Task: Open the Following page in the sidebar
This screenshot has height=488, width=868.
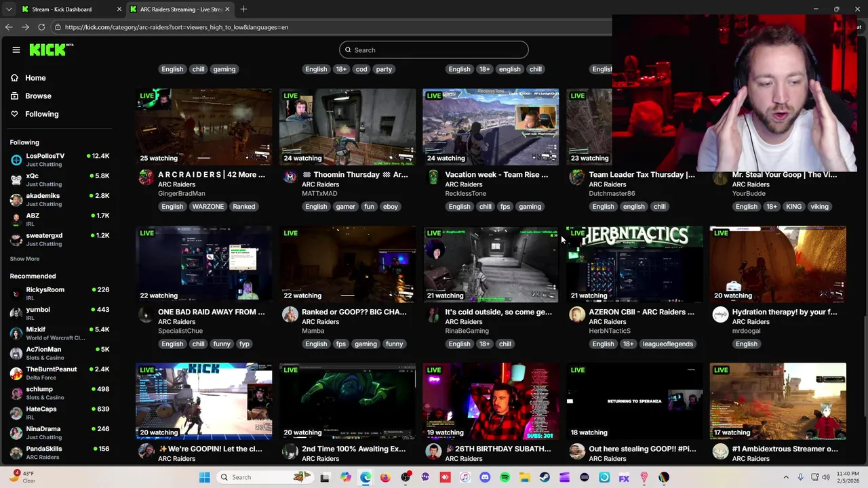Action: tap(42, 114)
